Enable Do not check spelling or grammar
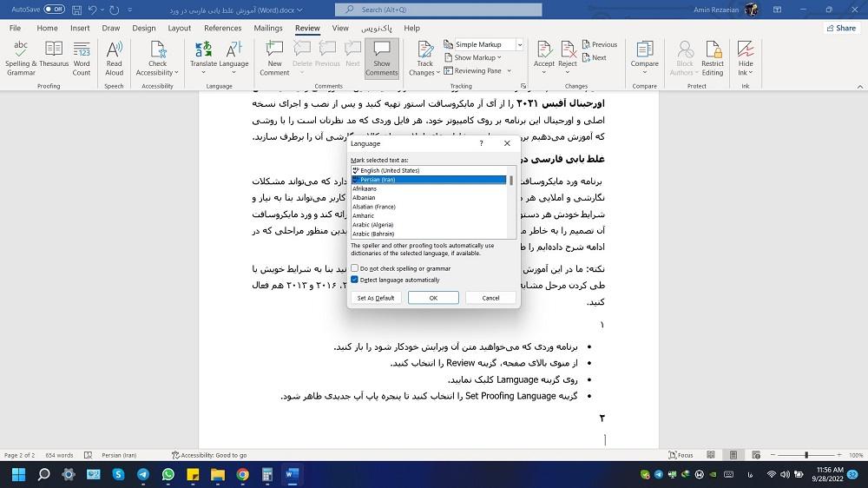 (x=354, y=269)
